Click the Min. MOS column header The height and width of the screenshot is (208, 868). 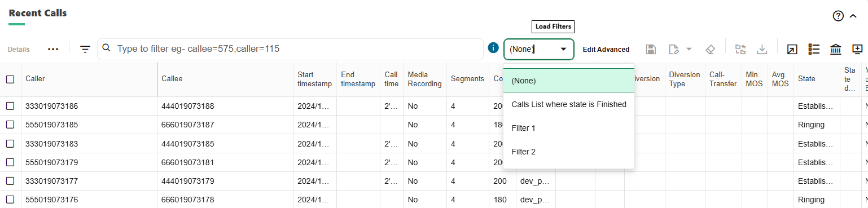click(x=755, y=79)
